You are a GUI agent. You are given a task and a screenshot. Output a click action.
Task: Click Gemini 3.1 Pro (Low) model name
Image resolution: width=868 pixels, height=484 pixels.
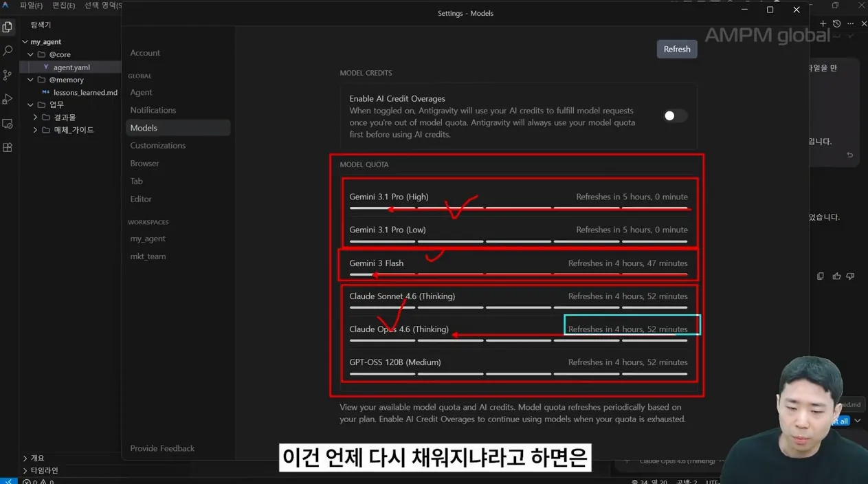tap(388, 230)
